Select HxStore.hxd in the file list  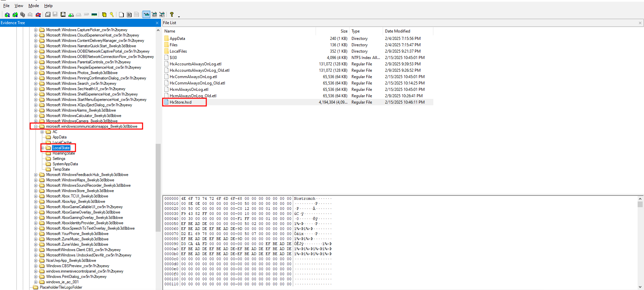[180, 102]
